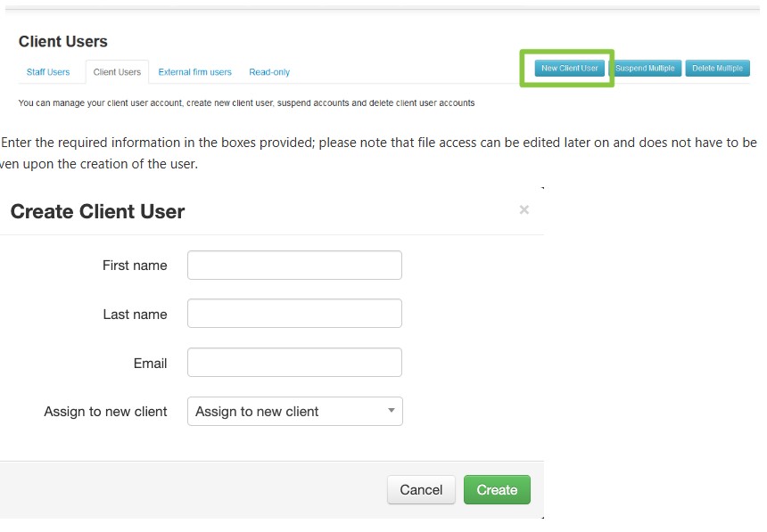767x532 pixels.
Task: Select the Email input box
Action: pos(294,363)
